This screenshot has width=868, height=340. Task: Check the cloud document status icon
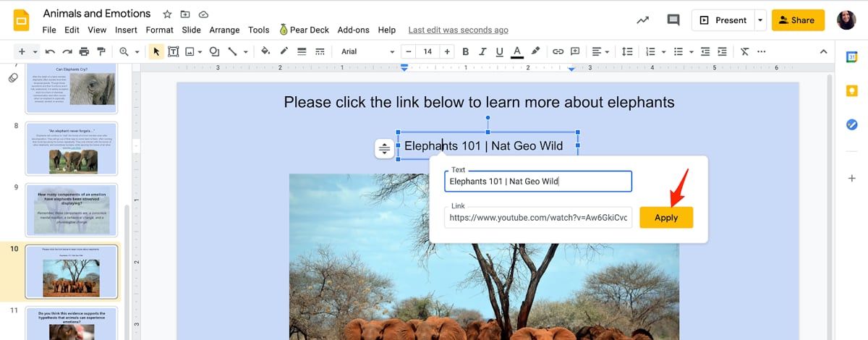point(204,14)
